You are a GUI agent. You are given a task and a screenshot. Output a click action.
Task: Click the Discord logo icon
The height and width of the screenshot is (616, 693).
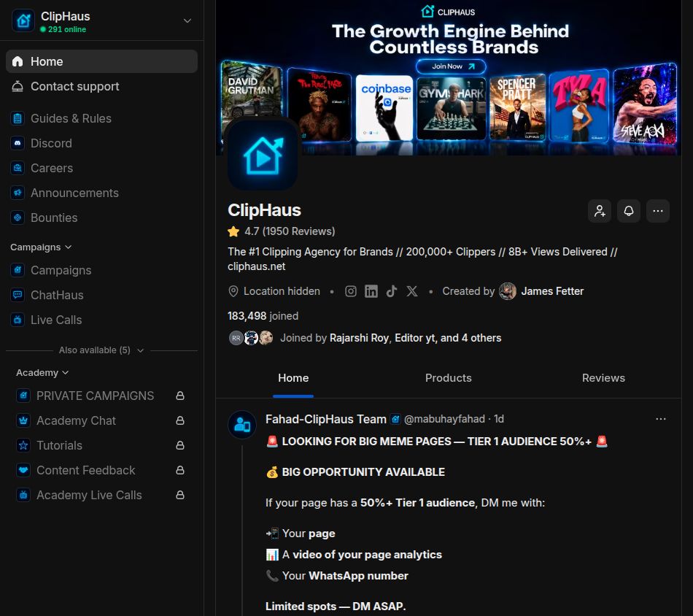pyautogui.click(x=18, y=143)
